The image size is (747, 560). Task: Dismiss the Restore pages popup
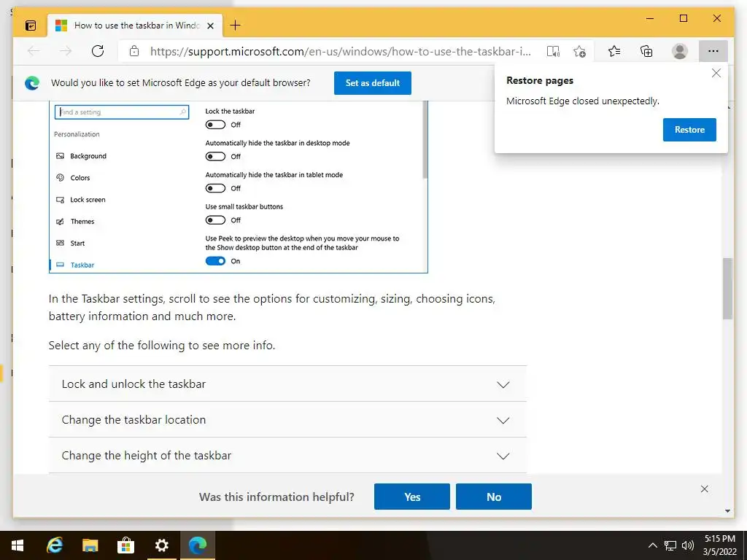pos(716,73)
